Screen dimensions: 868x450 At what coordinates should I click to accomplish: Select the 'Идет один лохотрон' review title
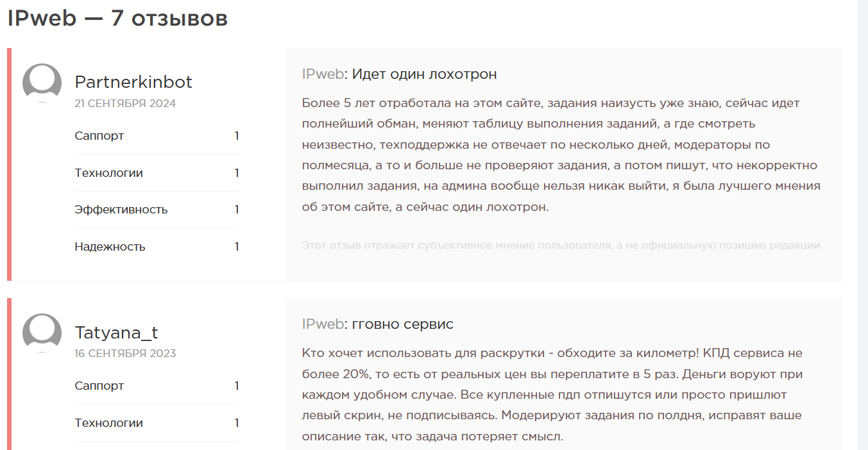425,74
